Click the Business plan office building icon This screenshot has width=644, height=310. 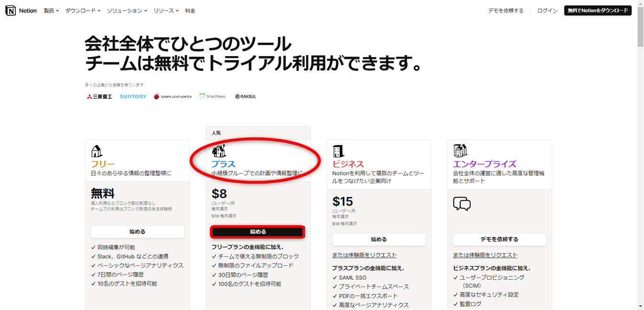point(338,151)
